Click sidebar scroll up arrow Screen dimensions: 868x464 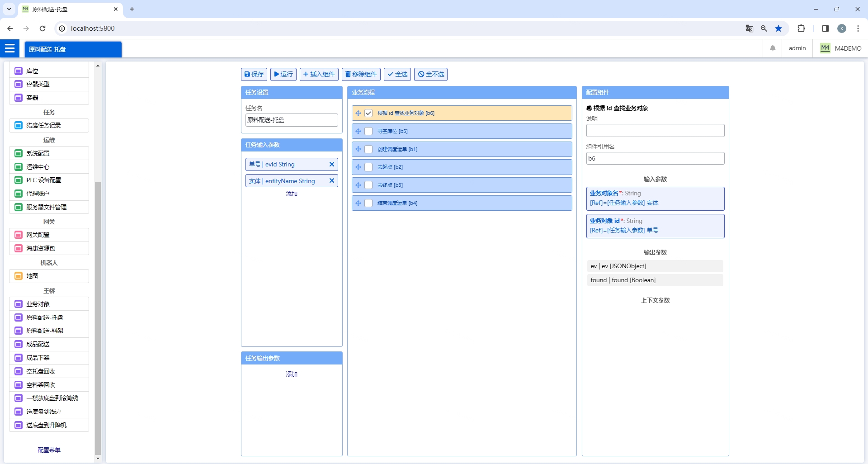point(98,66)
